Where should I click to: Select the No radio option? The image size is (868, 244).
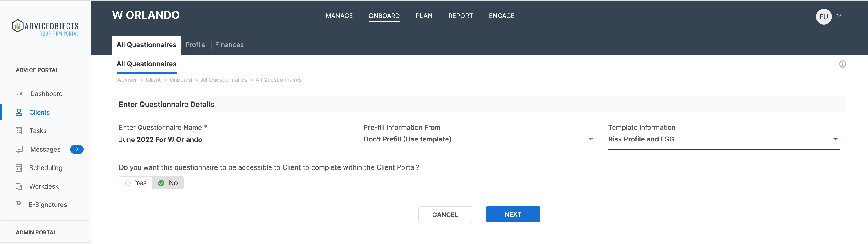click(168, 183)
